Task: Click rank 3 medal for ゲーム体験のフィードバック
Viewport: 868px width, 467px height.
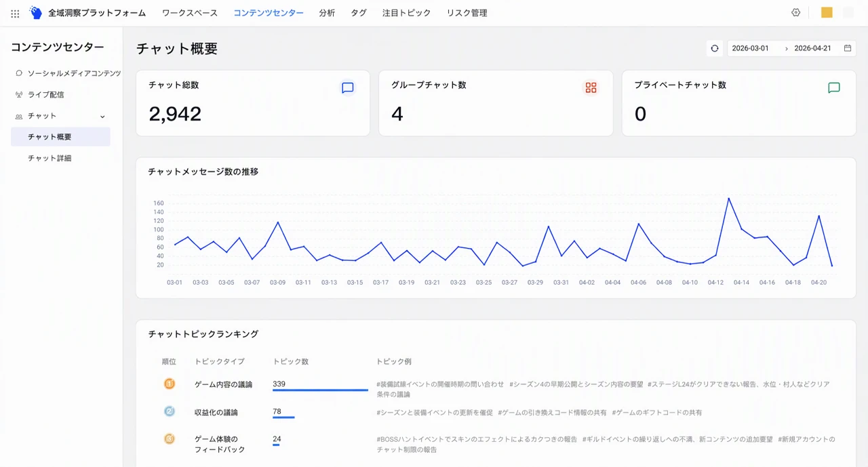Action: (x=170, y=439)
